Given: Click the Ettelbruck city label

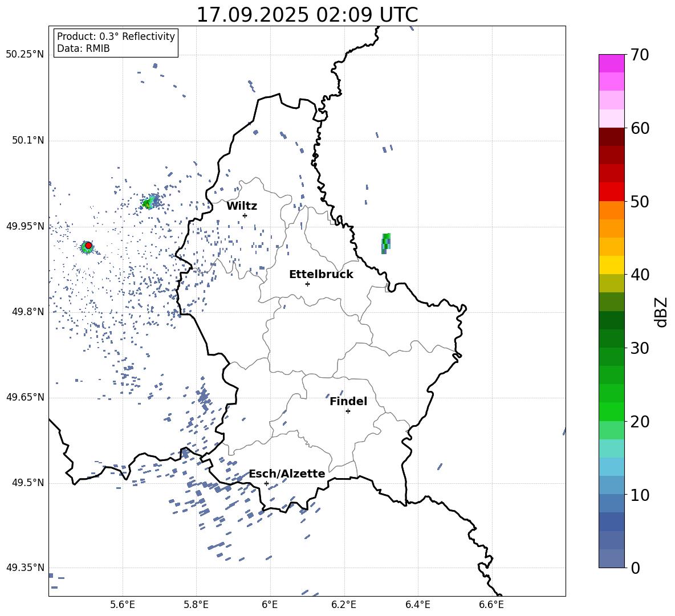Looking at the screenshot, I should pyautogui.click(x=321, y=275).
